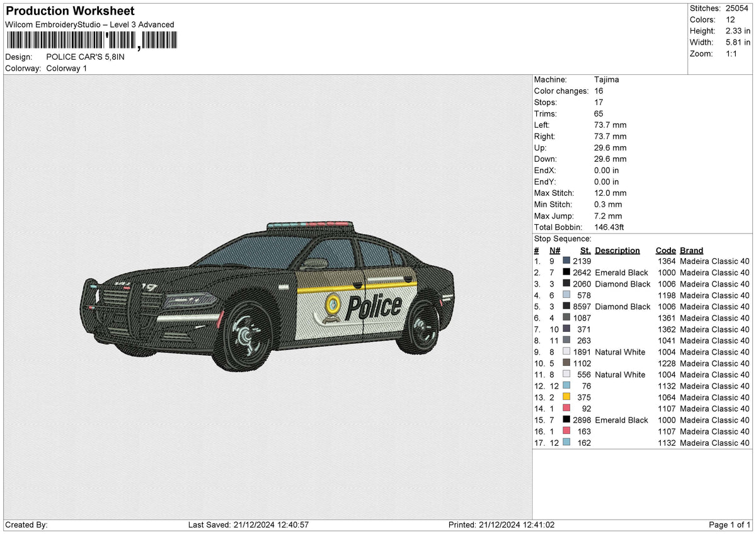
Task: Click the color swatch for stop 1 (code 1364)
Action: 566,261
